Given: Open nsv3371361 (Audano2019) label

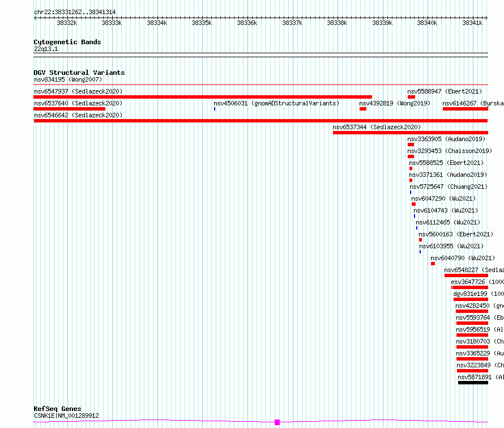Looking at the screenshot, I should 448,175.
